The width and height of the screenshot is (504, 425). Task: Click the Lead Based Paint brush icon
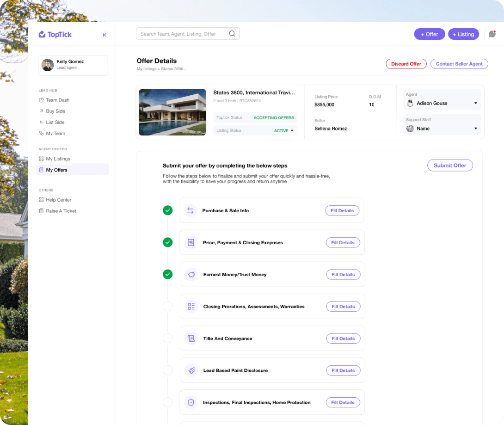[x=191, y=370]
